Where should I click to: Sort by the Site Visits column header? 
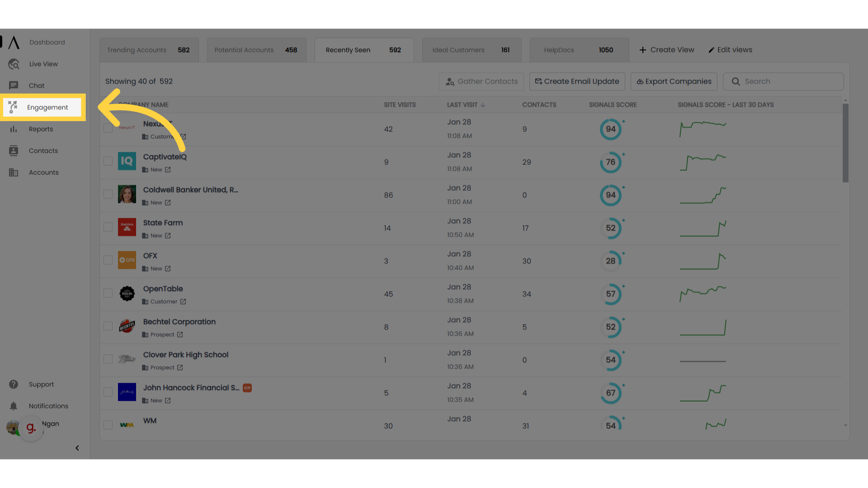click(x=400, y=105)
